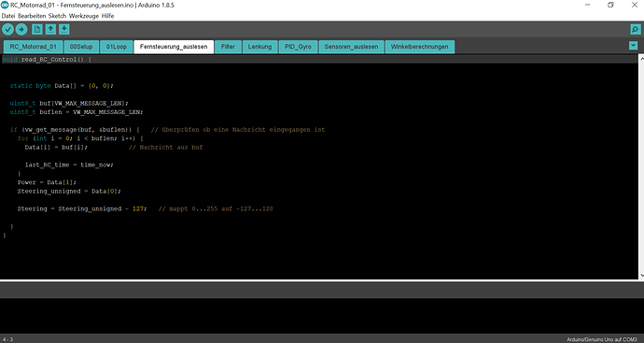Switch to the RC_Motorrad_01 tab
Viewport: 644px width, 343px height.
(x=33, y=47)
